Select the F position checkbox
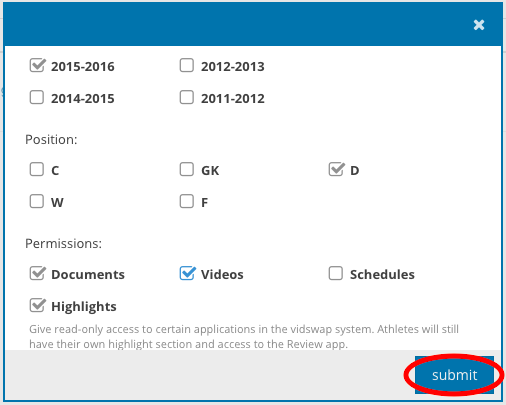Image resolution: width=506 pixels, height=405 pixels. click(x=186, y=201)
